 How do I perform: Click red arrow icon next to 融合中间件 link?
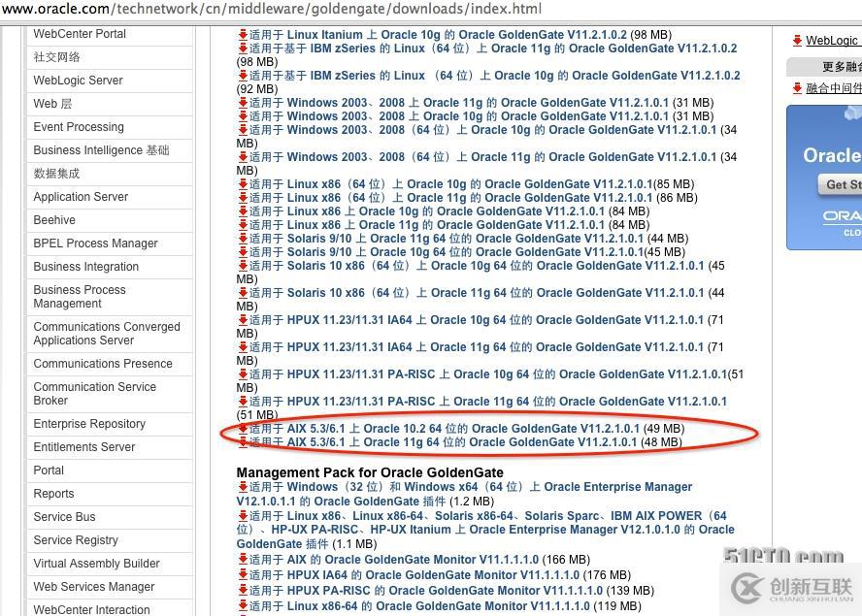pyautogui.click(x=798, y=88)
